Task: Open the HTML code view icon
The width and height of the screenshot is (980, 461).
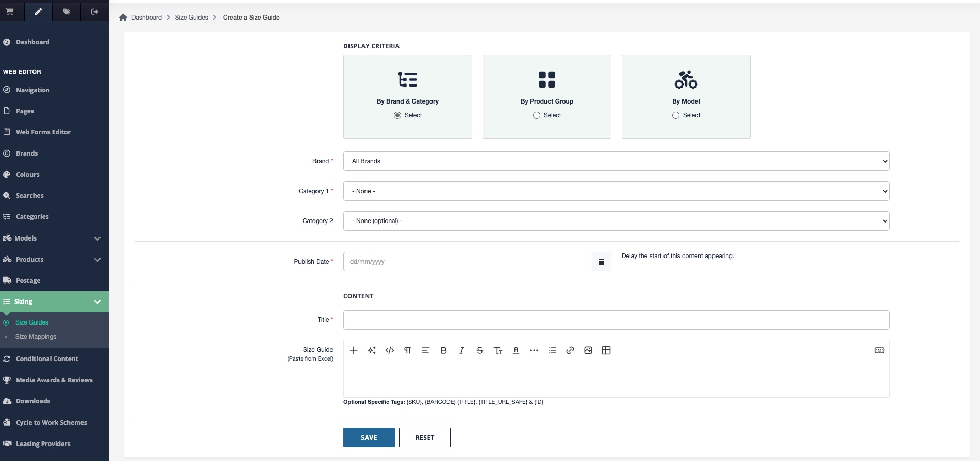Action: [x=390, y=350]
